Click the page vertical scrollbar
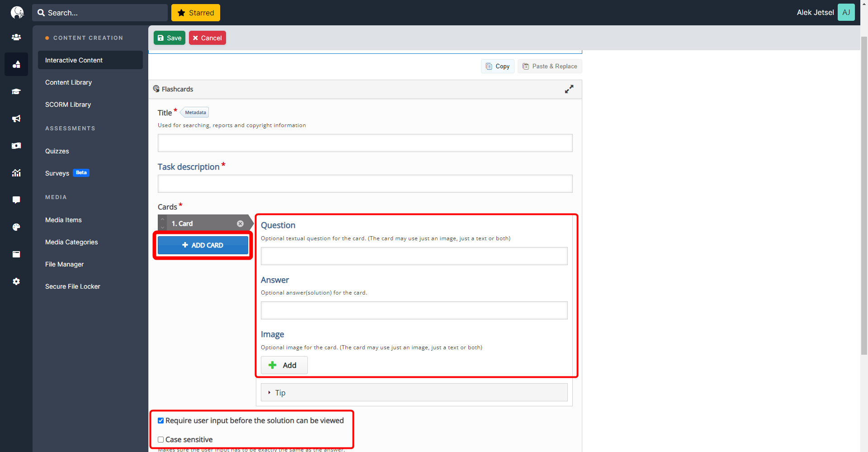This screenshot has height=452, width=868. click(864, 195)
